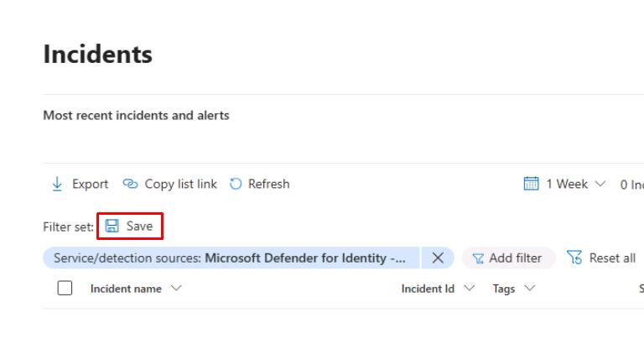Click the Filter set label

(68, 227)
